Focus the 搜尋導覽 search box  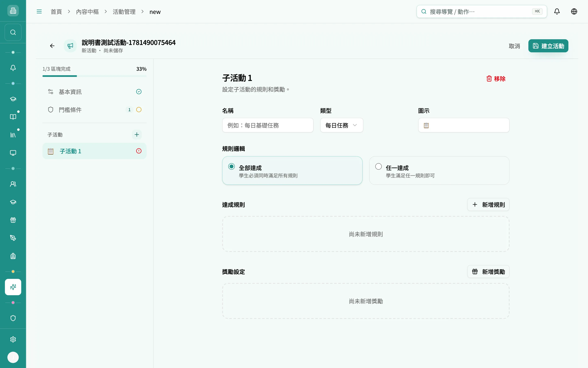pyautogui.click(x=482, y=11)
